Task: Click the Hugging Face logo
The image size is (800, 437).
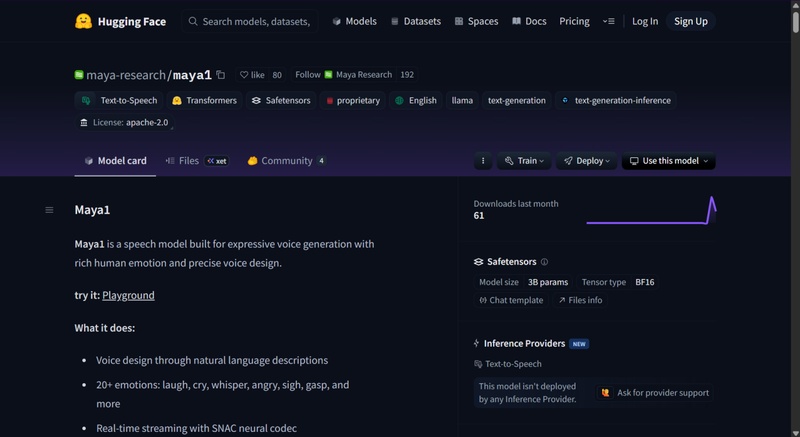Action: [84, 21]
